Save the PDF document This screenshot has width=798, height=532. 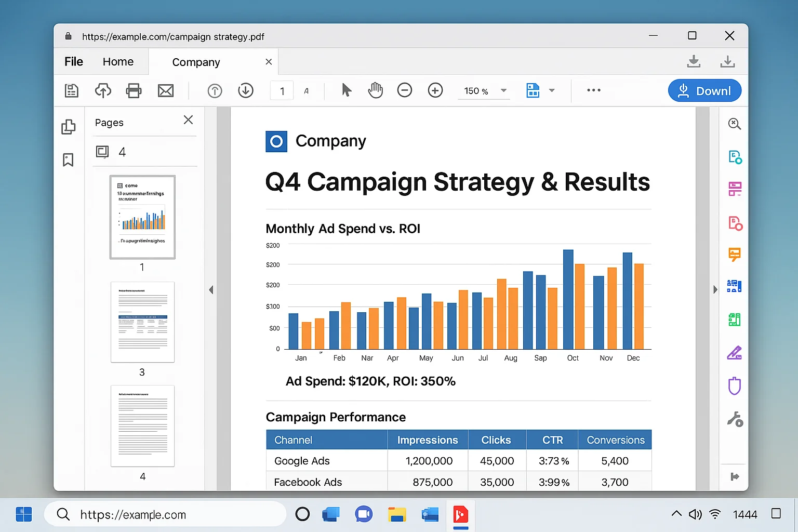pyautogui.click(x=71, y=90)
